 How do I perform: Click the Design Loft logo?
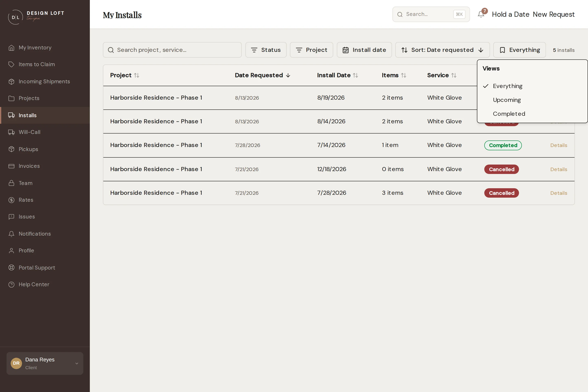(36, 17)
